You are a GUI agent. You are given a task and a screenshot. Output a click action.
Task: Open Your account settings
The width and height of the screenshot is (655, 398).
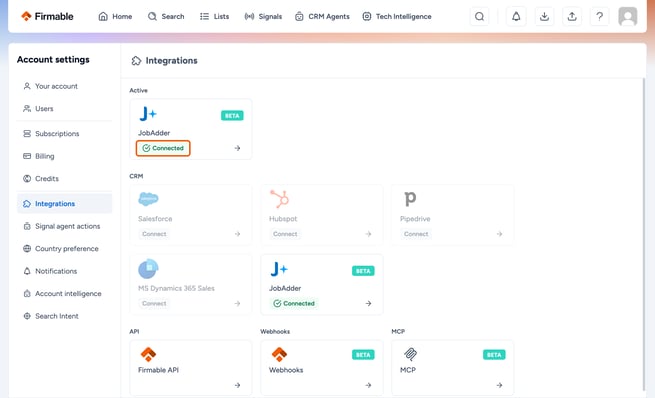(64, 86)
